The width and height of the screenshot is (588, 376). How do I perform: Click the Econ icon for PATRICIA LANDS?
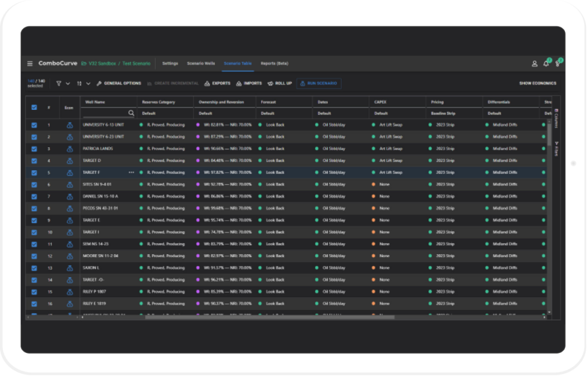click(69, 149)
